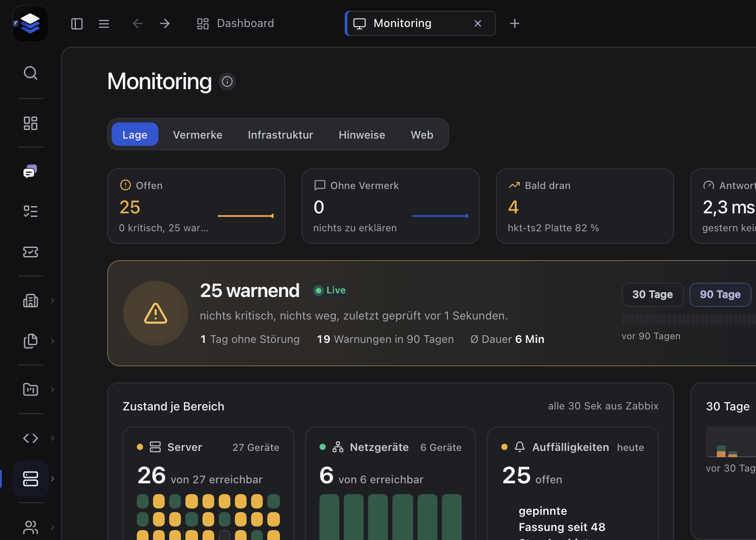Select the Monitoring tab
This screenshot has height=540, width=756.
(420, 23)
